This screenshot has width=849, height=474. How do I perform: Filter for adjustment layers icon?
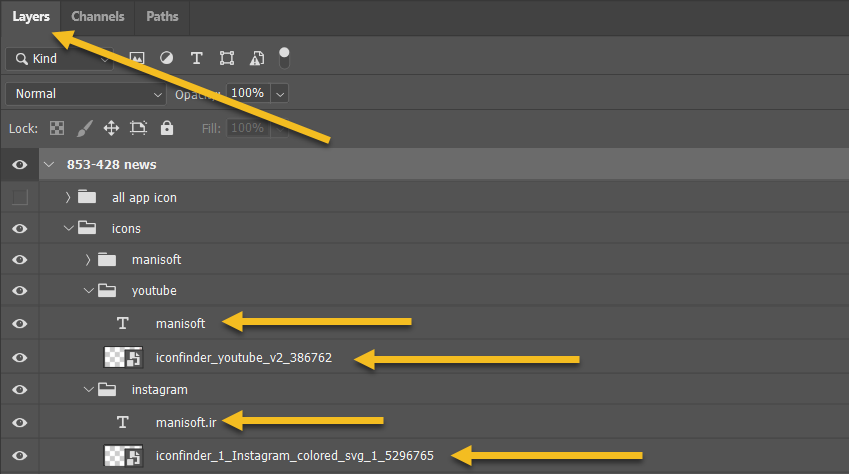(x=166, y=58)
